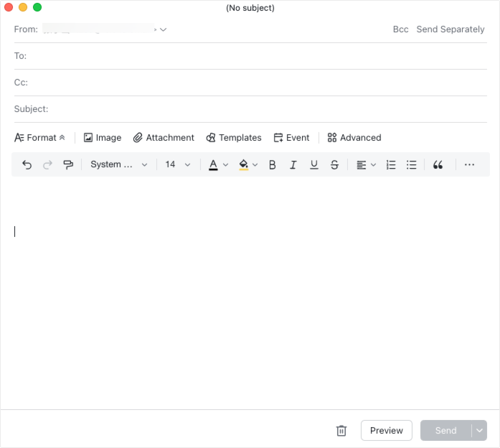The image size is (500, 448).
Task: Open the more options ellipsis
Action: [x=469, y=164]
